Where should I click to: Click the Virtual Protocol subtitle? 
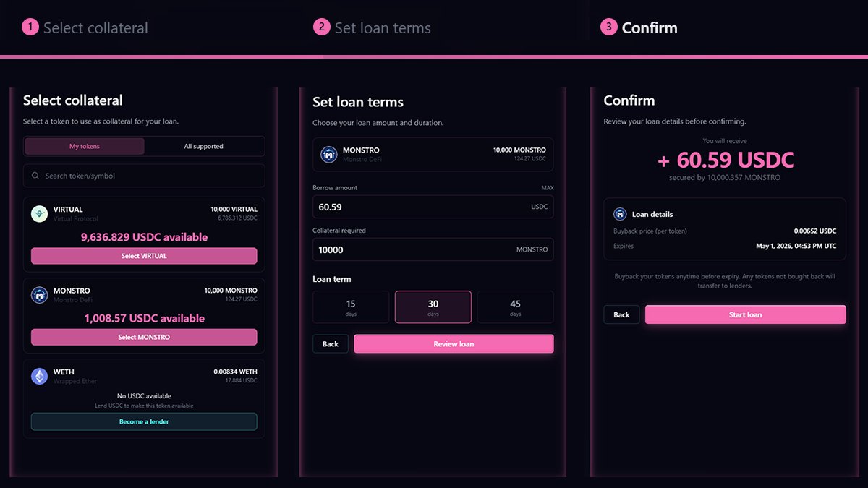tap(75, 218)
